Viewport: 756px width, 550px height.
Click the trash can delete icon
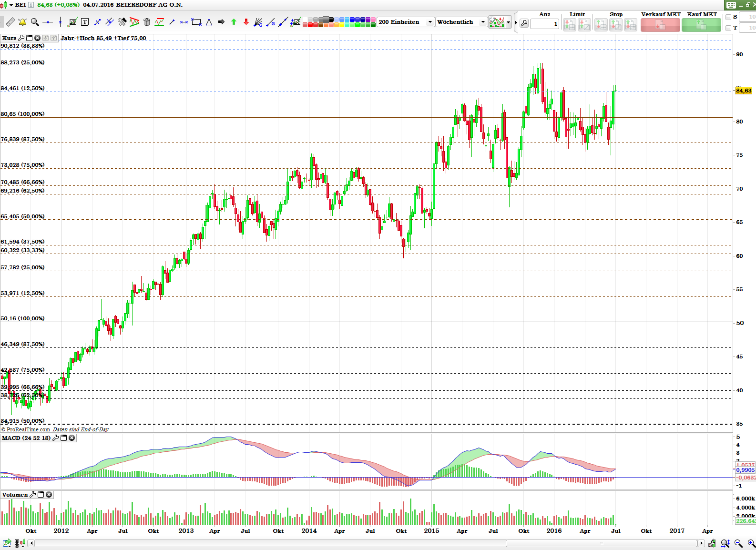coord(147,22)
